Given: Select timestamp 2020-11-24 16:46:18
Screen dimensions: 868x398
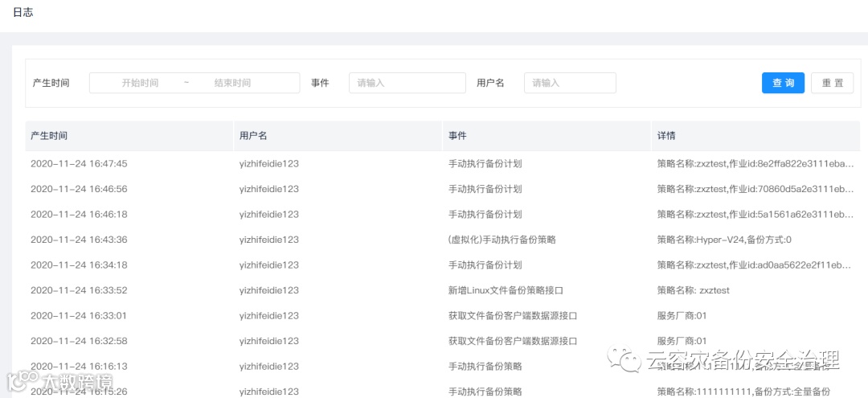Looking at the screenshot, I should [x=79, y=214].
